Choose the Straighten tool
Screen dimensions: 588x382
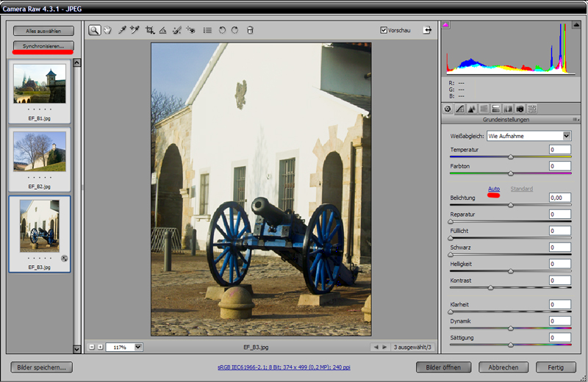pos(163,30)
